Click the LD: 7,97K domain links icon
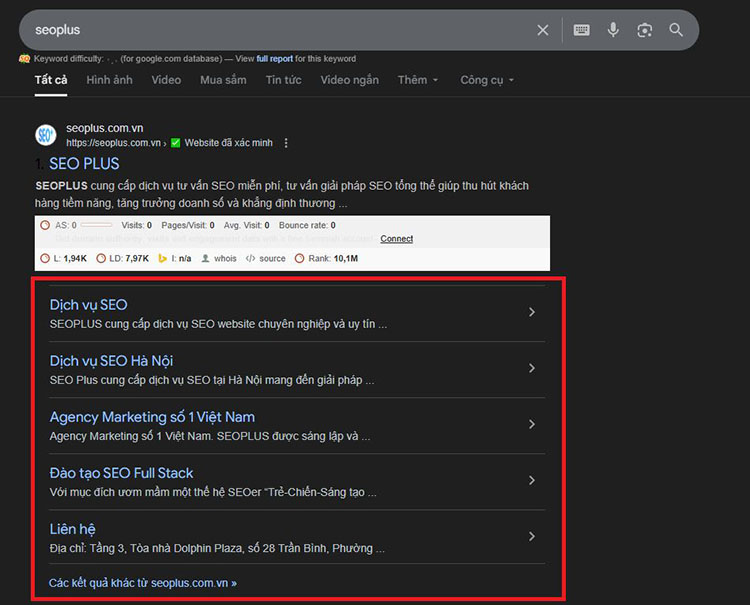Screen dimensions: 750x605 (x=101, y=259)
